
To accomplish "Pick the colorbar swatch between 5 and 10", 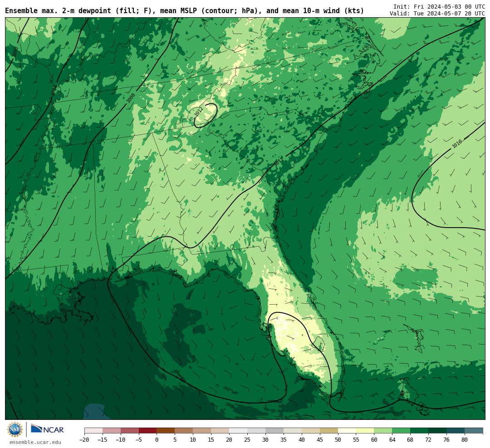I will [x=184, y=431].
